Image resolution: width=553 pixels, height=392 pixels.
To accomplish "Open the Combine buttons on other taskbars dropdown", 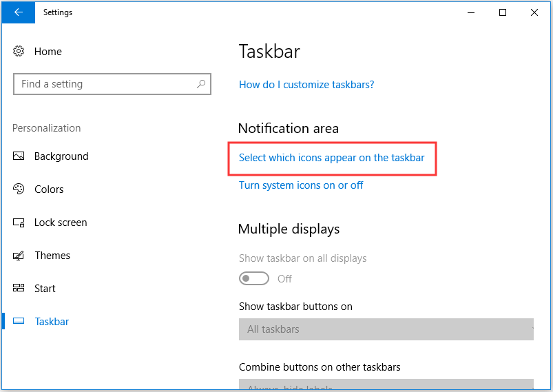I will 386,384.
